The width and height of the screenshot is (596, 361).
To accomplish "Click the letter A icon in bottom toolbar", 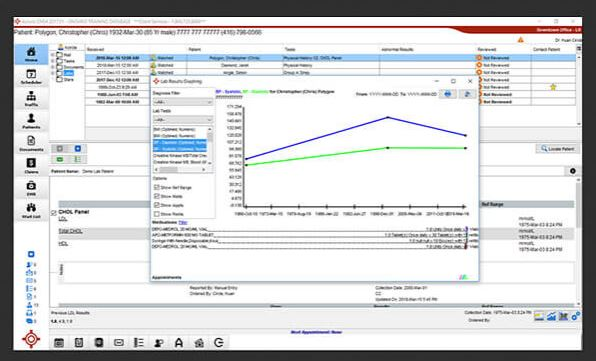I will point(179,343).
